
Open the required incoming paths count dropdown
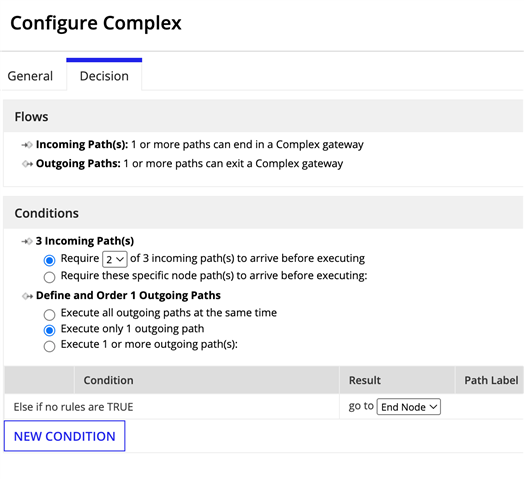115,259
